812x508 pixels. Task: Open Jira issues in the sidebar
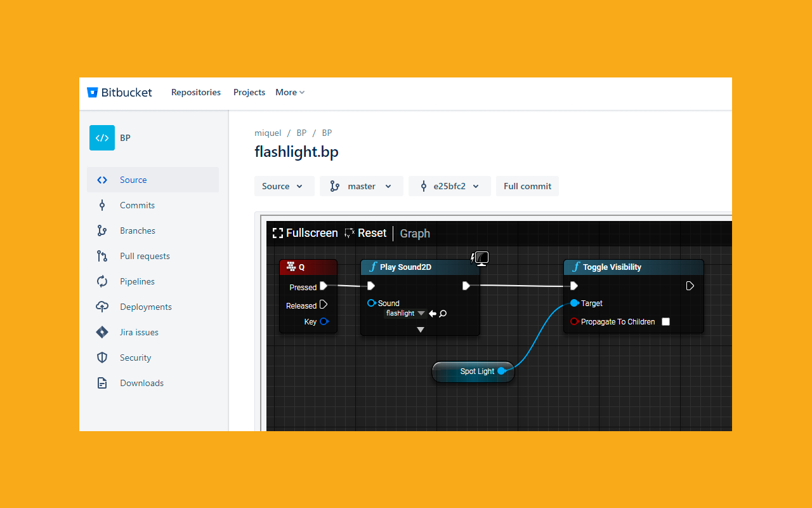(x=153, y=332)
